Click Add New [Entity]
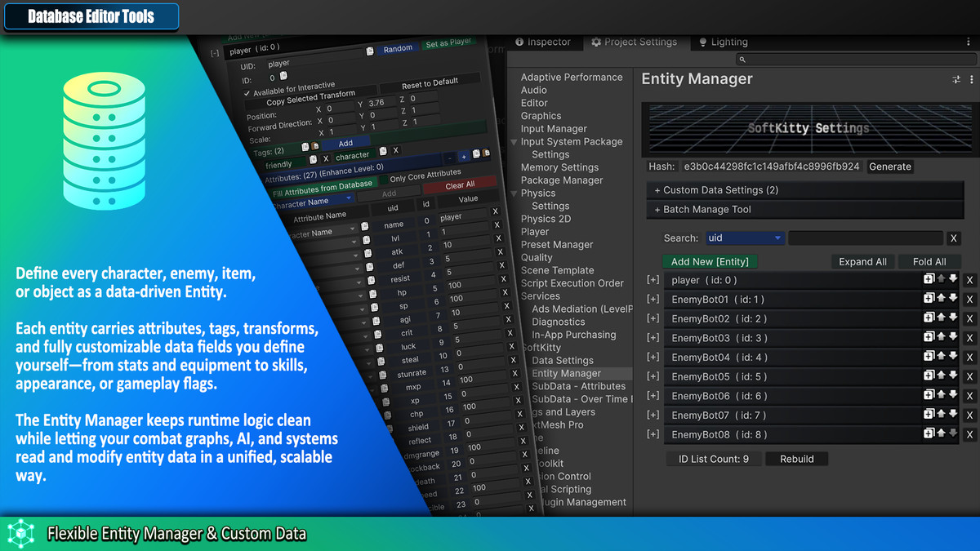This screenshot has width=980, height=551. pos(710,261)
